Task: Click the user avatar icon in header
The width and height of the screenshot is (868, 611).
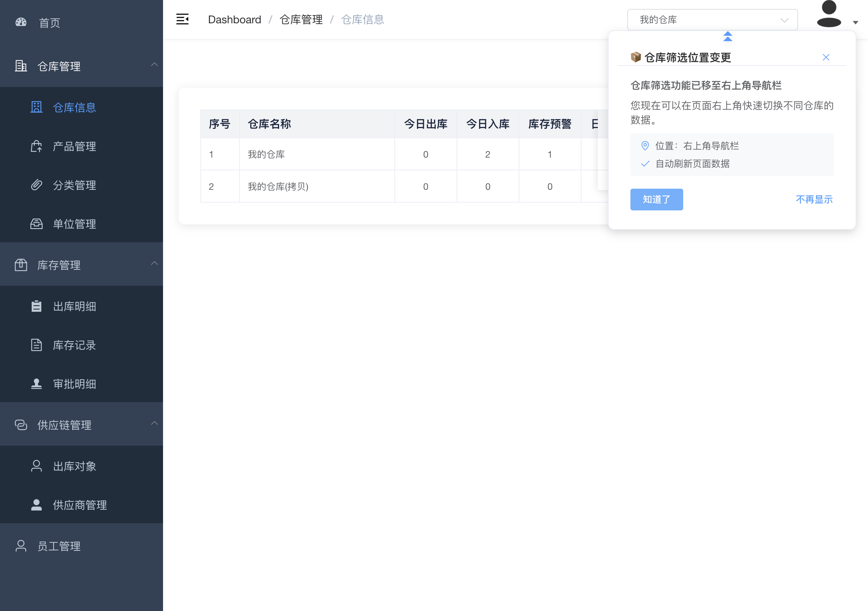Action: tap(829, 16)
